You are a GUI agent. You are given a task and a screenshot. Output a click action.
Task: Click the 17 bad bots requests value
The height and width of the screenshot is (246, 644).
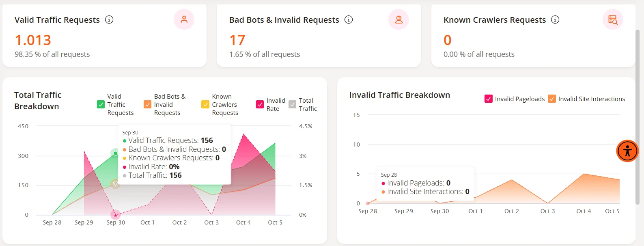tap(237, 40)
